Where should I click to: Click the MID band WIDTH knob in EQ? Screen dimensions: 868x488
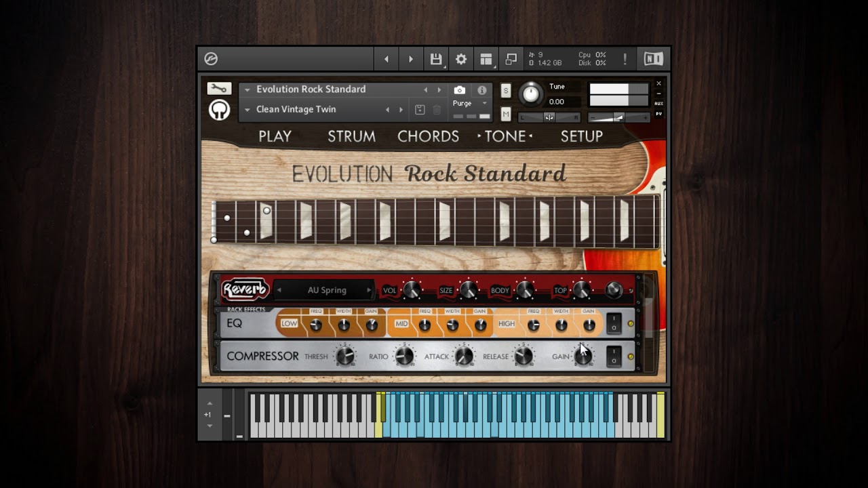[452, 325]
